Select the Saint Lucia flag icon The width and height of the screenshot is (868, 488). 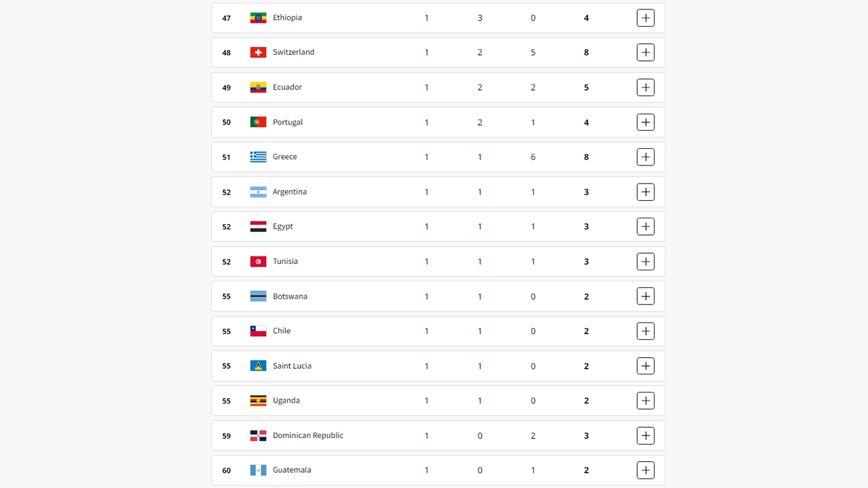(258, 366)
